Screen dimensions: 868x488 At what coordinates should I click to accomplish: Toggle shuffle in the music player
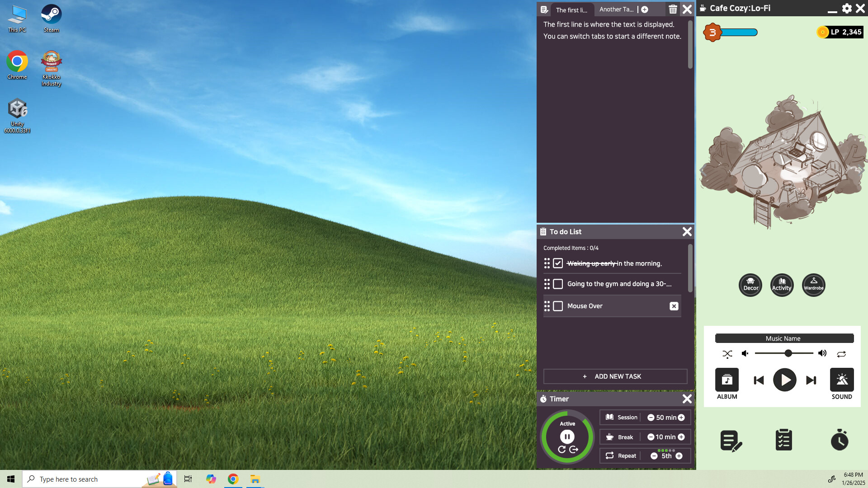point(727,354)
